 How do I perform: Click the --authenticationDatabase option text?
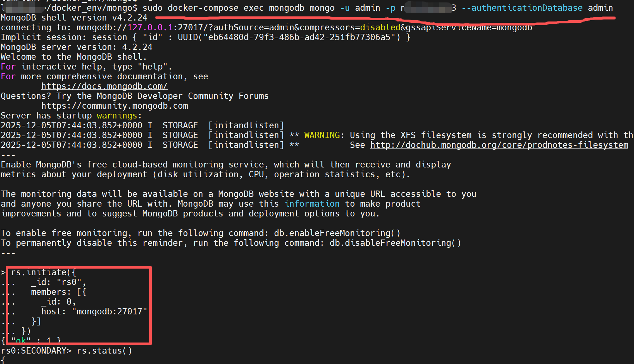[522, 8]
